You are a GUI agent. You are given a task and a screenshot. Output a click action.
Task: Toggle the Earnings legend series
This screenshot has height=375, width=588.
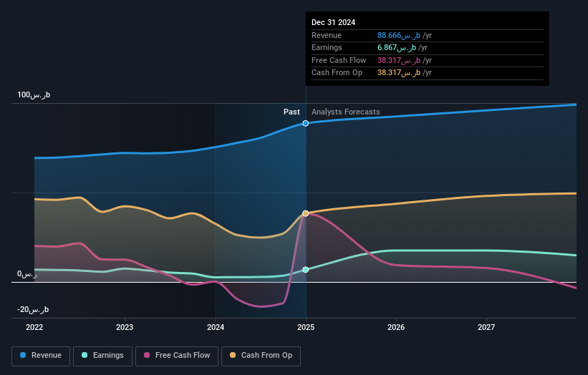coord(102,356)
